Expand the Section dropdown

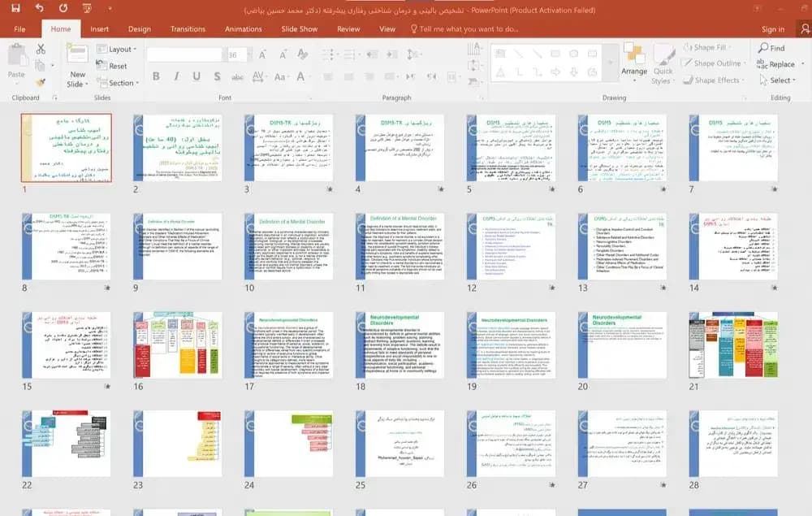pyautogui.click(x=118, y=82)
